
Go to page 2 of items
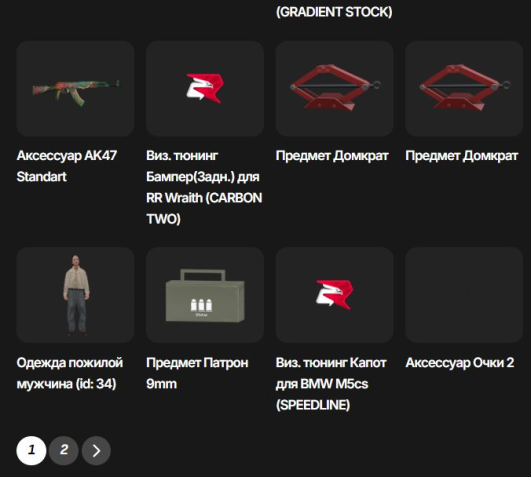pyautogui.click(x=64, y=451)
